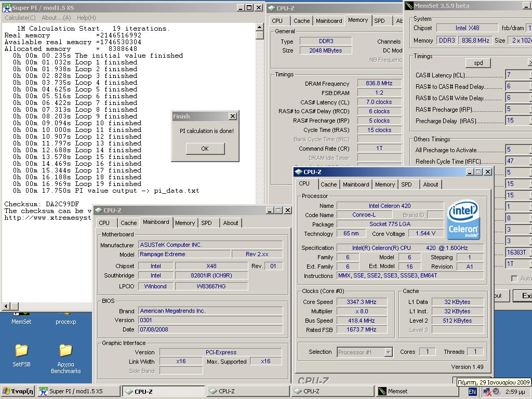532x399 pixels.
Task: Click the BIOS Brand American Megatrends Inc.
Action: 210,311
